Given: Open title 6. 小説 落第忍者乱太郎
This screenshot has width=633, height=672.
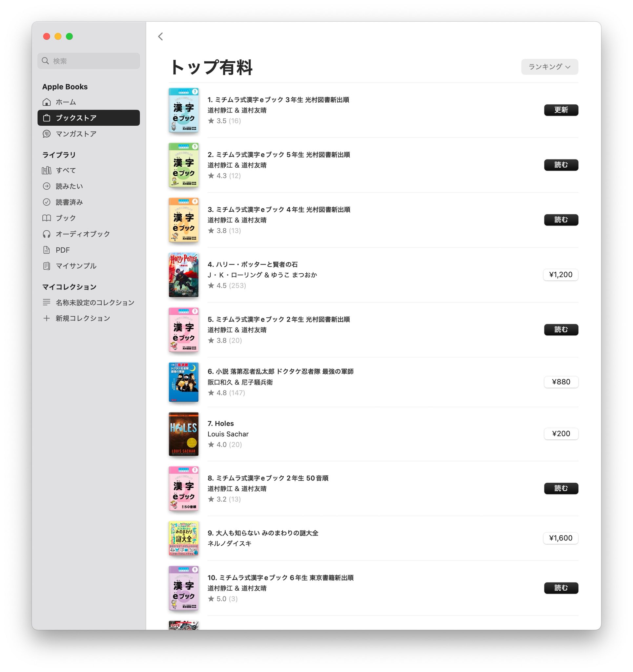Looking at the screenshot, I should [x=280, y=371].
